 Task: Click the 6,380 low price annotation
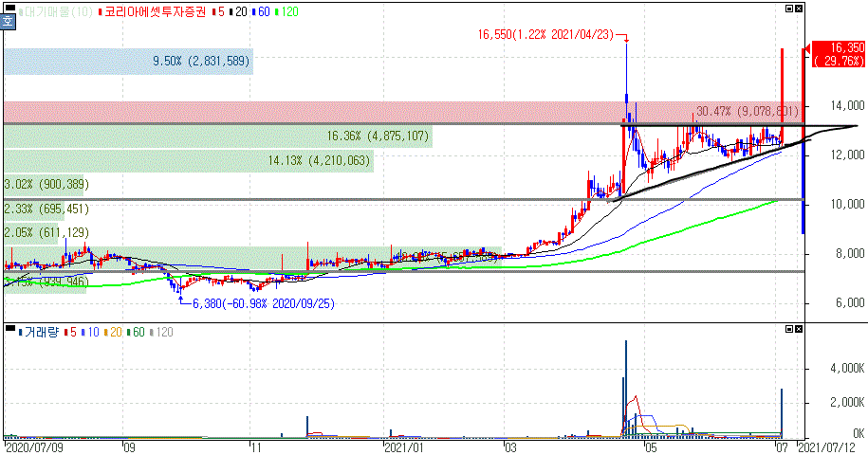264,303
